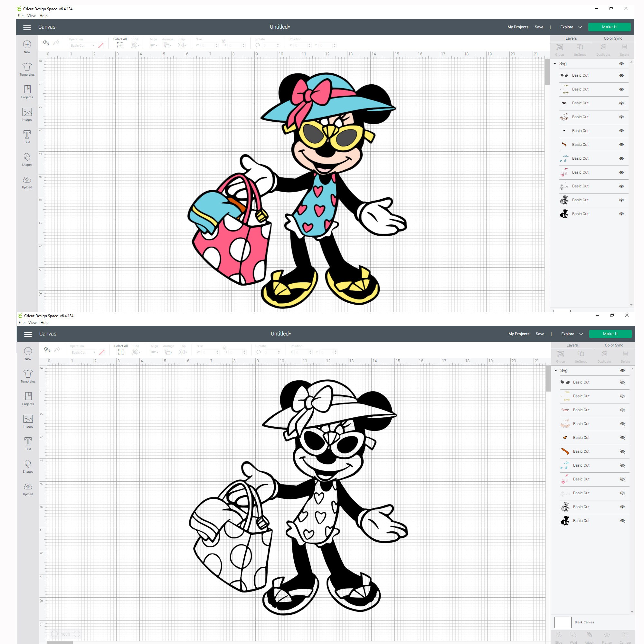The image size is (644, 644).
Task: Hide the brown strap layer in colored-design window
Action: (x=621, y=145)
